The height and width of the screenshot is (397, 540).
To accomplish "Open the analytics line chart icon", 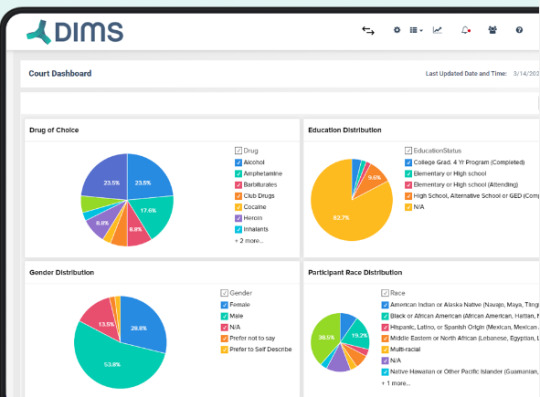I will point(437,30).
